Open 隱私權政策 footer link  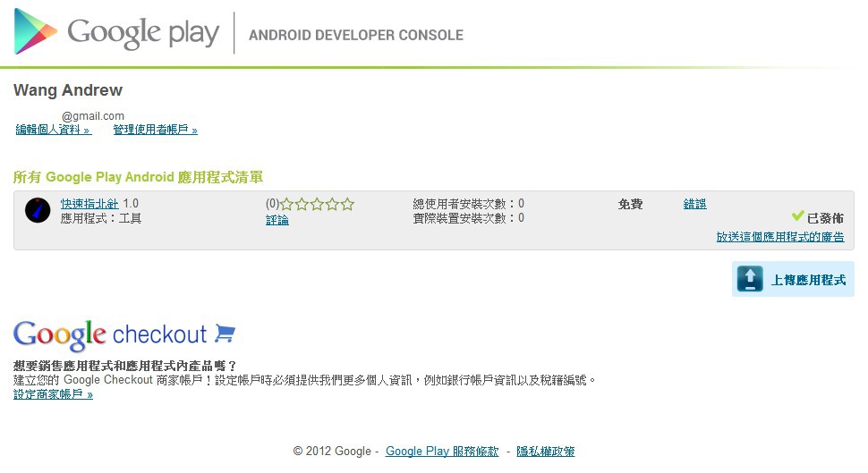(x=546, y=452)
